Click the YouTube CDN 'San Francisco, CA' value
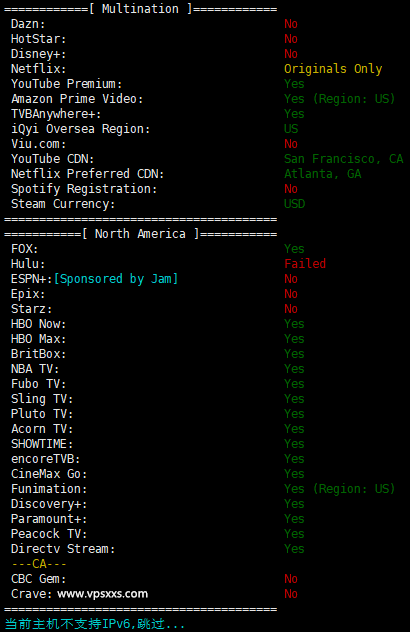Image resolution: width=410 pixels, height=632 pixels. [x=343, y=159]
